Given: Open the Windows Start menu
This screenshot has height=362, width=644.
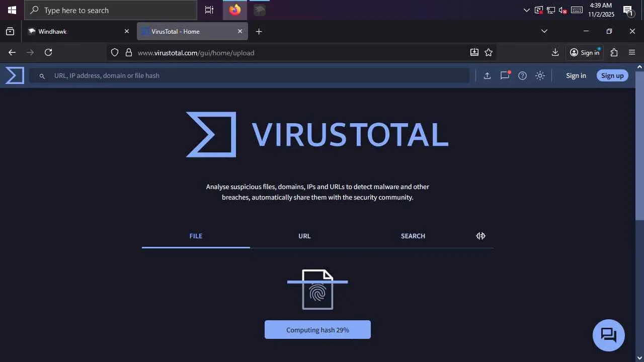Looking at the screenshot, I should pyautogui.click(x=12, y=10).
